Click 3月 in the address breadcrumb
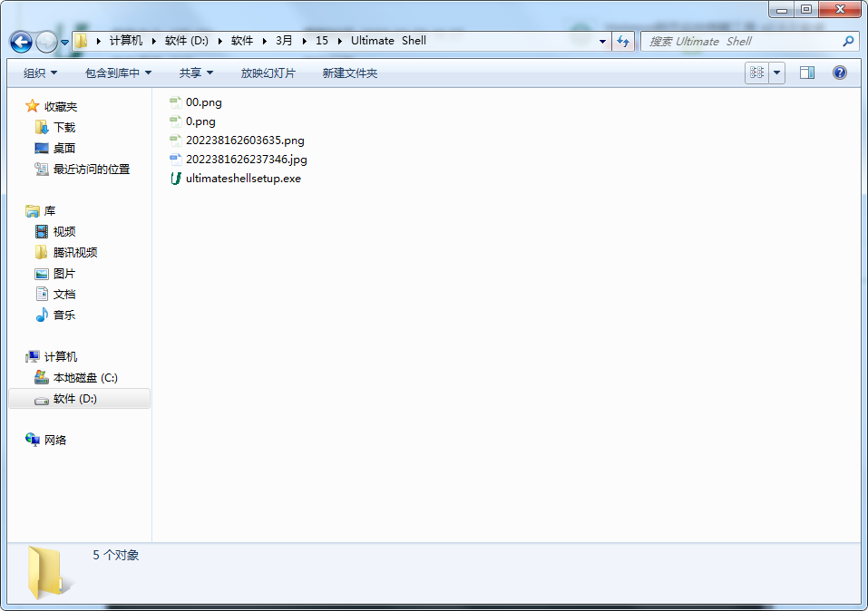Image resolution: width=868 pixels, height=611 pixels. [x=284, y=41]
